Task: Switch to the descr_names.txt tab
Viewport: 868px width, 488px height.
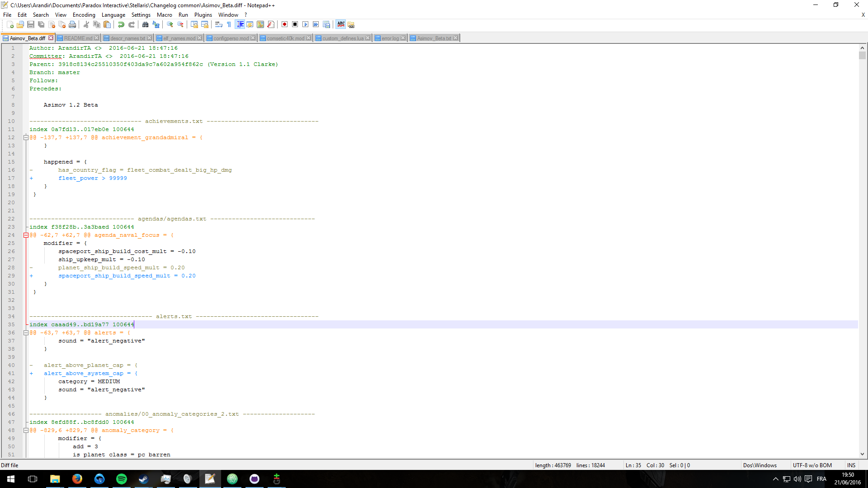Action: 127,38
